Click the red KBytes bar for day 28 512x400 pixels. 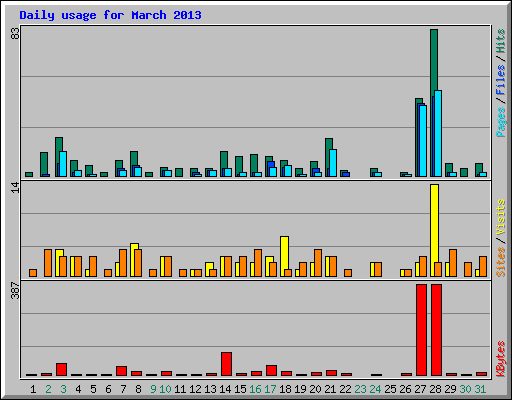point(436,330)
